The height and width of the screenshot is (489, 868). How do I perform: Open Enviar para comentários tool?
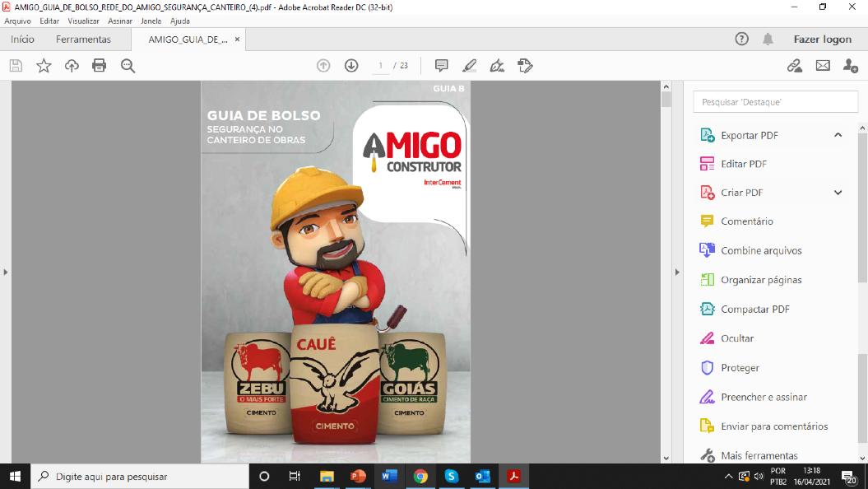(x=774, y=426)
